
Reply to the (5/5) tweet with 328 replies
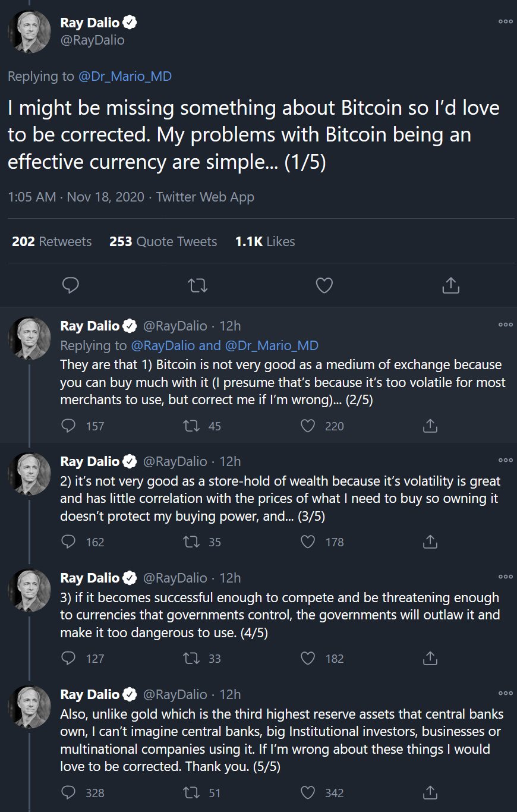(x=70, y=793)
